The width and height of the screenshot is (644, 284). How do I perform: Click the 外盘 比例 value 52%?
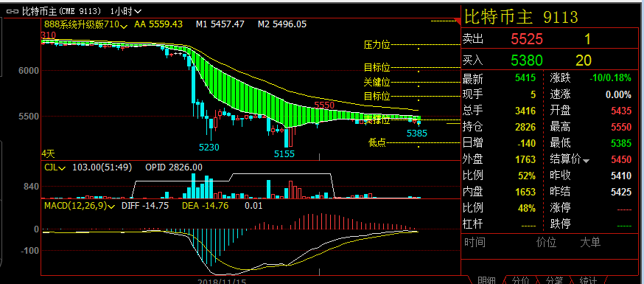[527, 176]
